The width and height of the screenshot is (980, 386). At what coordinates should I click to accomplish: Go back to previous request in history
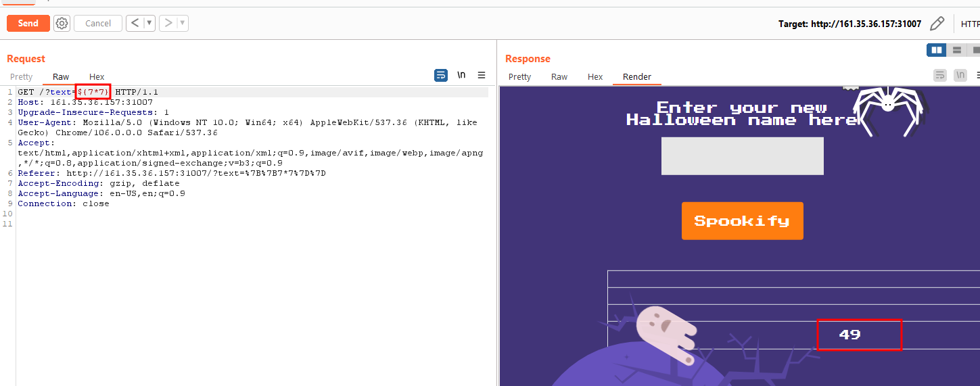coord(135,23)
